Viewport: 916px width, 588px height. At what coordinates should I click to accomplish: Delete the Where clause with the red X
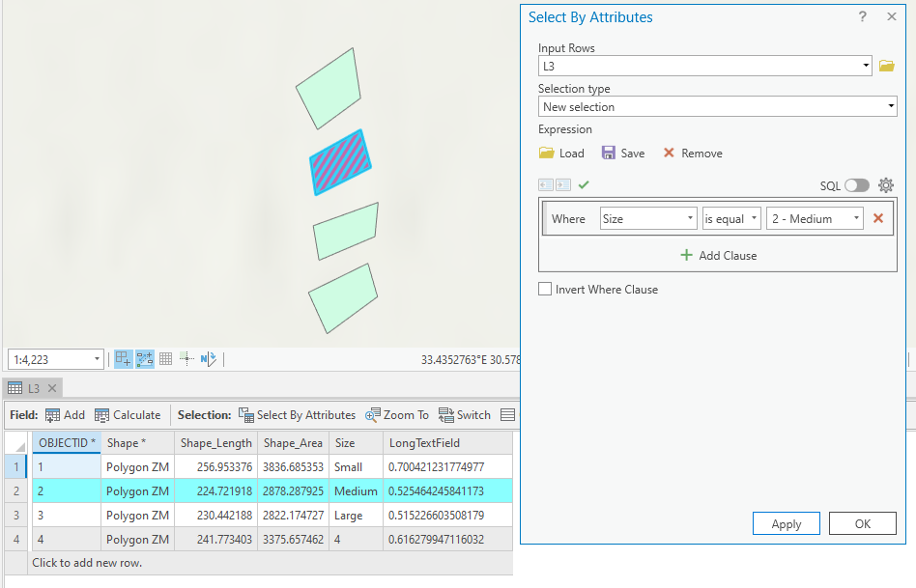[x=877, y=218]
